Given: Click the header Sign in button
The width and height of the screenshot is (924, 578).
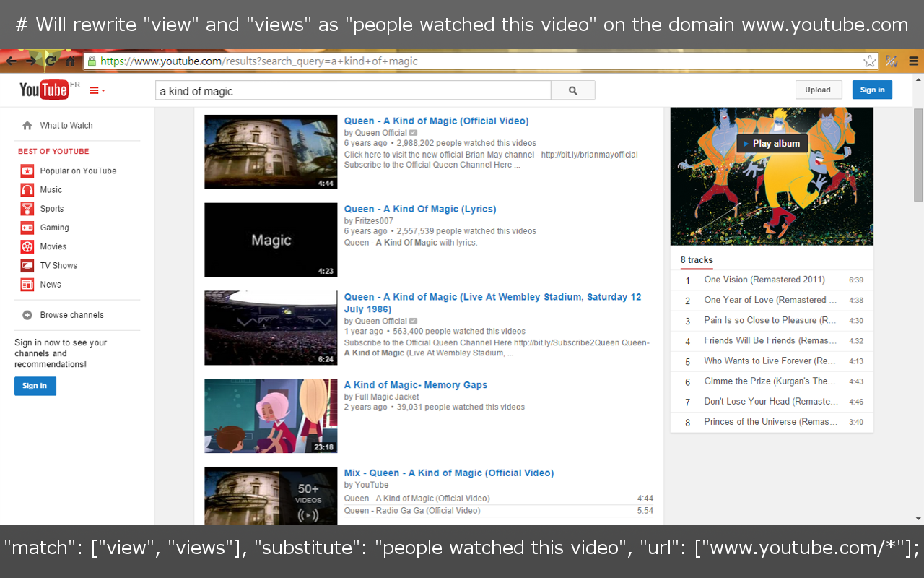Looking at the screenshot, I should 872,90.
